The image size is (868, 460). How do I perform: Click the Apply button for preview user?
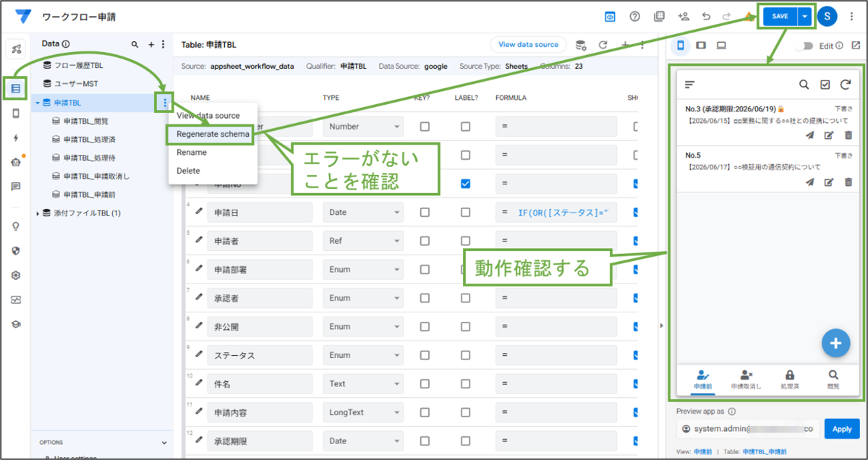[x=842, y=429]
